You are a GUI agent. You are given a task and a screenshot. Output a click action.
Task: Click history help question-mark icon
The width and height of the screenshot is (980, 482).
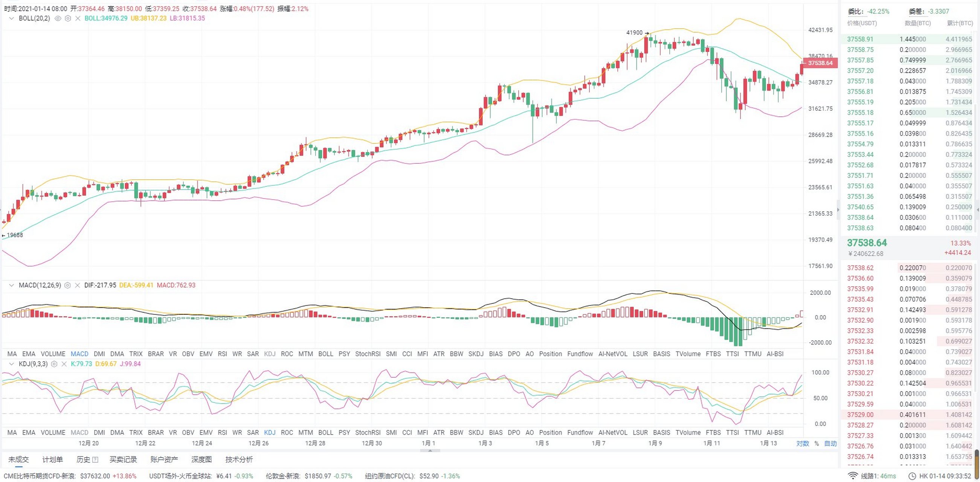96,459
